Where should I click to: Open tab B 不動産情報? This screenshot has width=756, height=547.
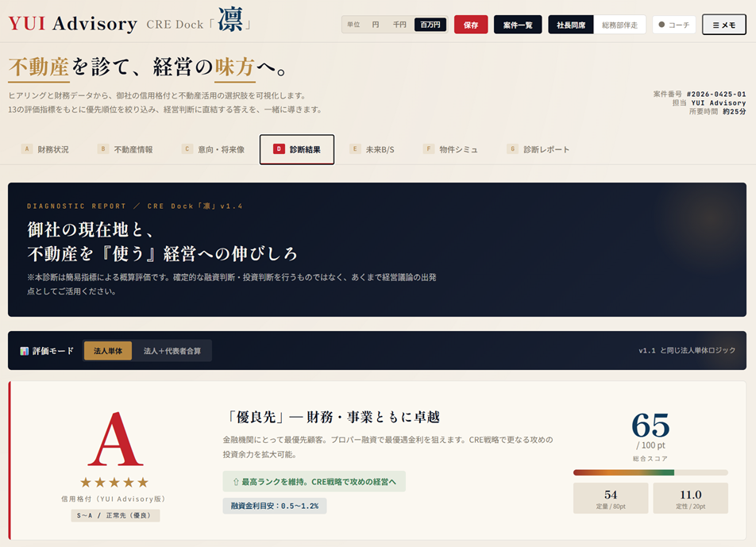tap(125, 149)
